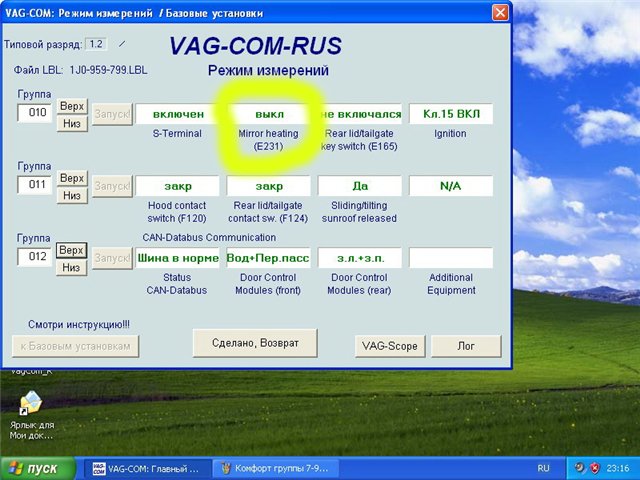Screen dimensions: 640x480
Task: Click the Смотри инструкцию!!! label
Action: click(79, 325)
